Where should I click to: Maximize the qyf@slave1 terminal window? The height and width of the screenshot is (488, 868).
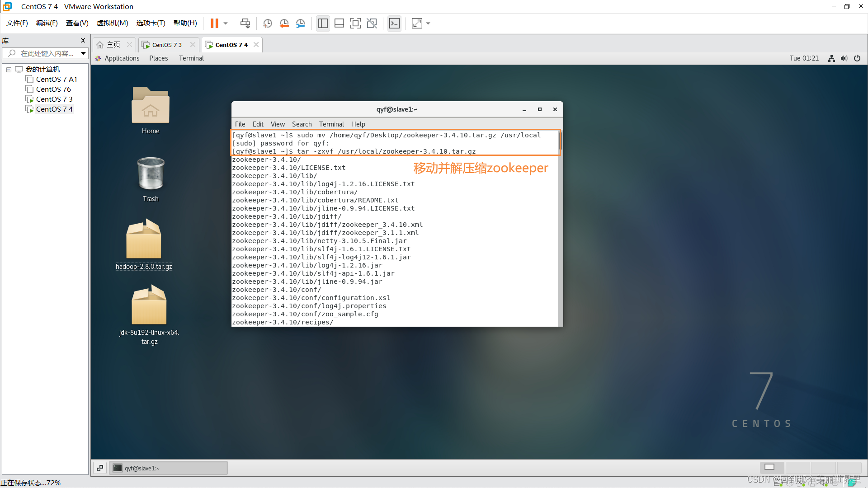(540, 109)
